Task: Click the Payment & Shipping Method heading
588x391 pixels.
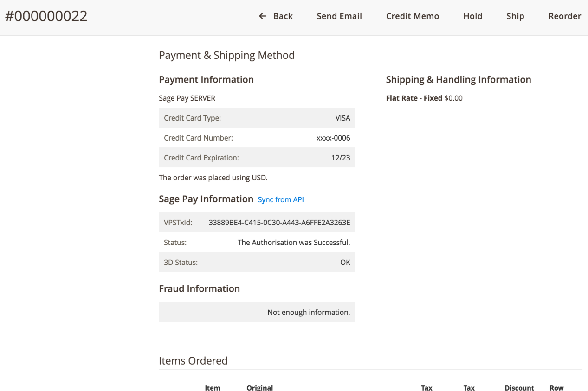Action: 226,55
